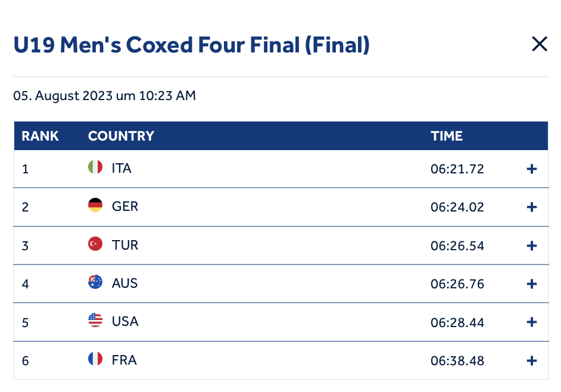Click the USA flag icon

(95, 320)
